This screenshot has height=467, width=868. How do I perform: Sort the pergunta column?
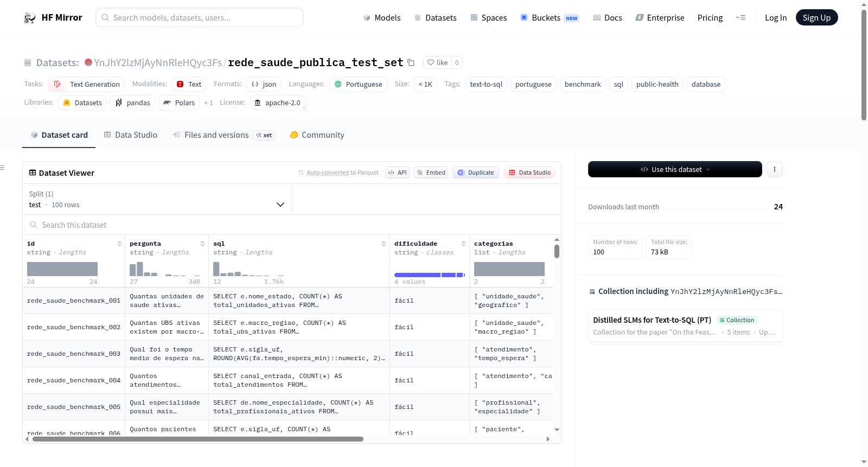202,244
